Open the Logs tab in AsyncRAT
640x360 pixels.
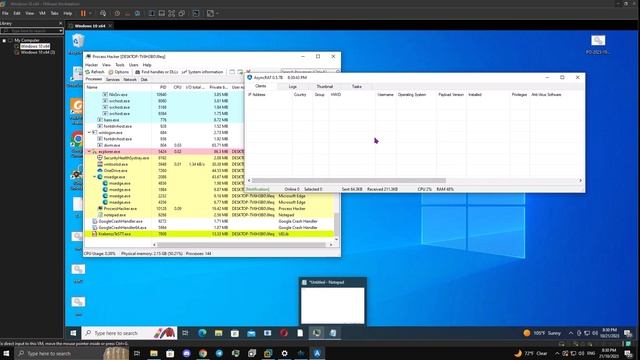tap(293, 87)
